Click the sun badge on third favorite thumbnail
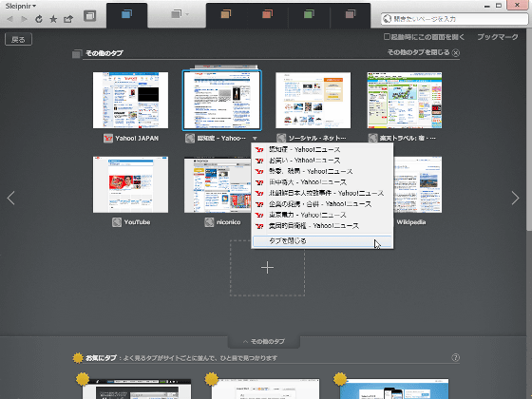532x399 pixels. point(340,379)
